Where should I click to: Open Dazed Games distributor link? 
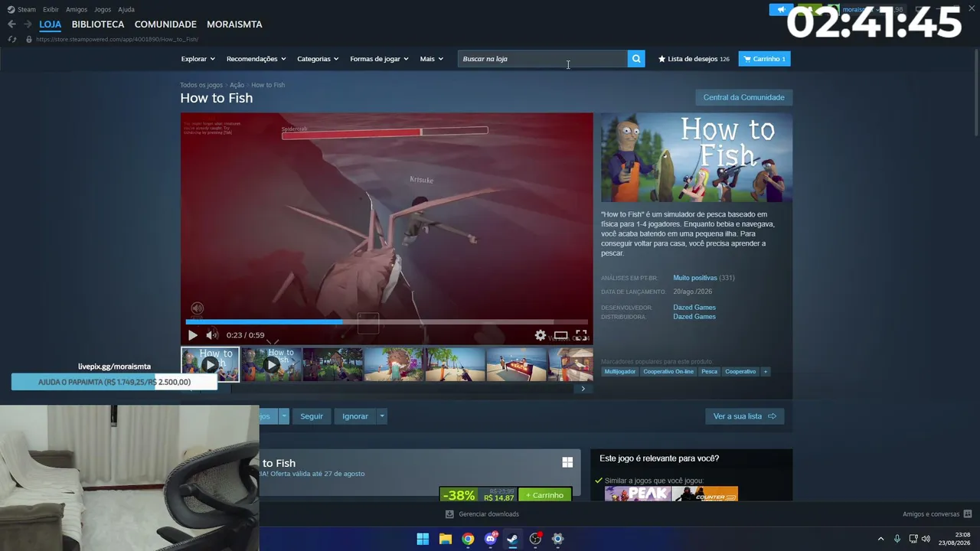694,317
